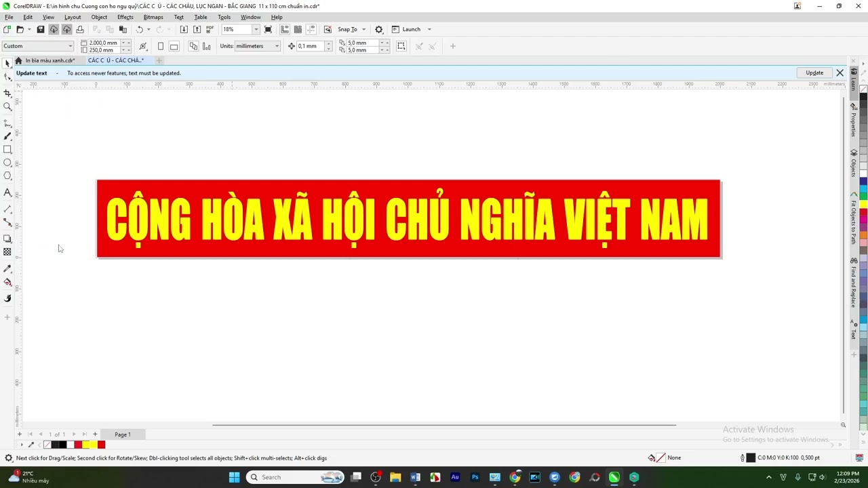Click the white swatch in document palette
The image size is (868, 488).
tap(71, 445)
